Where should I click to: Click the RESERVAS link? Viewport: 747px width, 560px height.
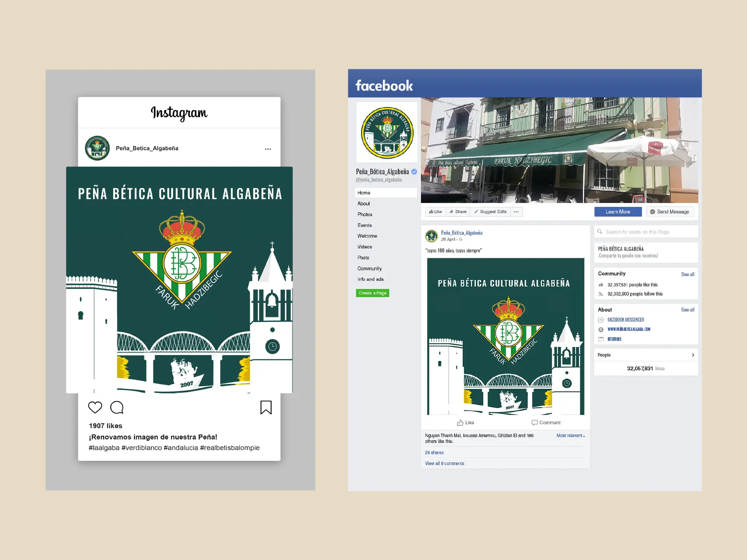tap(614, 339)
